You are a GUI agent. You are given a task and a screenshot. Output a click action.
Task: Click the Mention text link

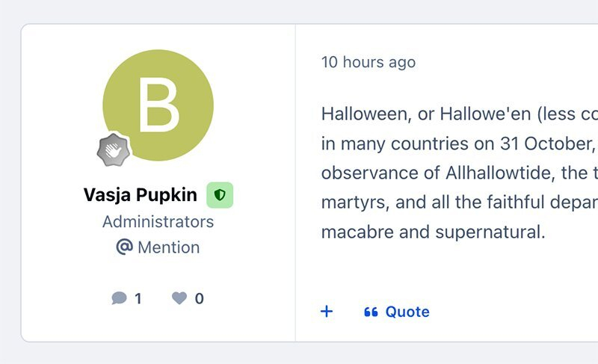pyautogui.click(x=168, y=247)
